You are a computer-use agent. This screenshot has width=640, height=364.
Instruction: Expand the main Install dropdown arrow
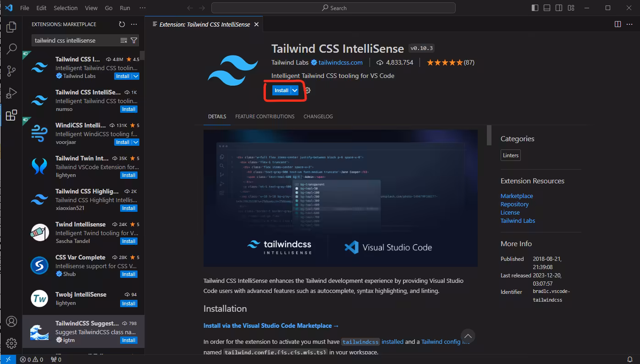point(295,90)
